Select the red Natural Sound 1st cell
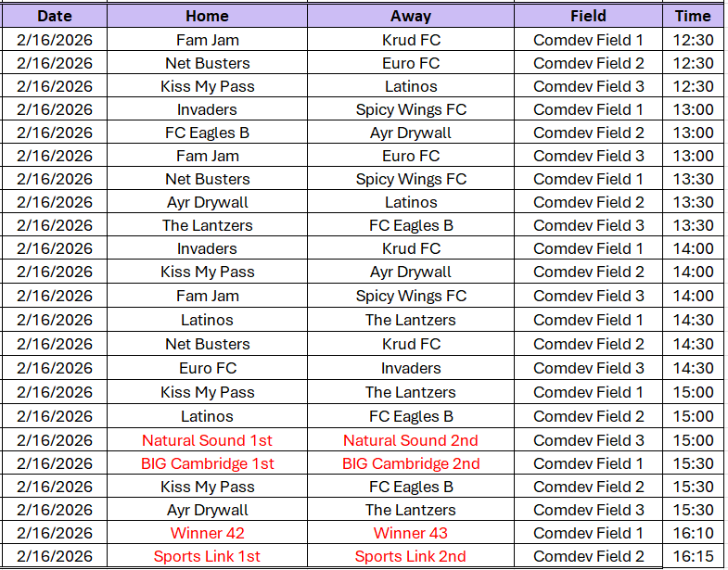 207,440
